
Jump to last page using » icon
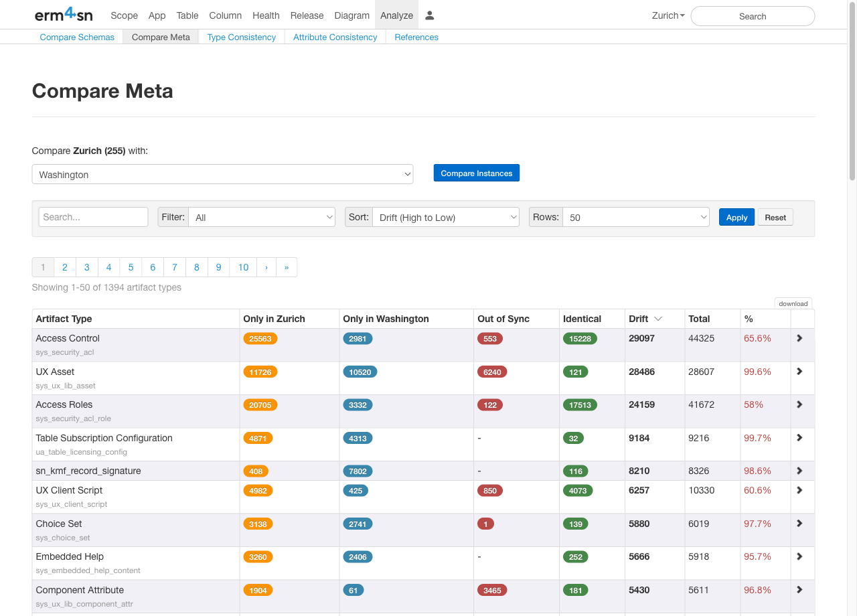tap(287, 266)
